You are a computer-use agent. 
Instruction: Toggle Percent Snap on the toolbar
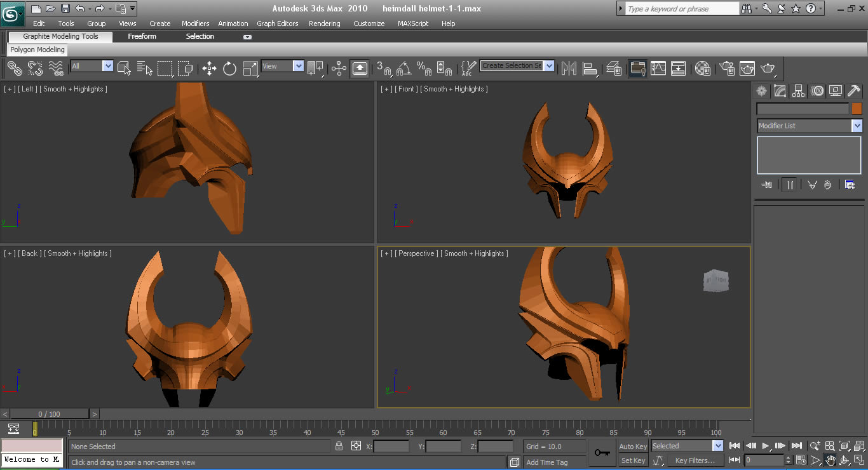coord(424,67)
